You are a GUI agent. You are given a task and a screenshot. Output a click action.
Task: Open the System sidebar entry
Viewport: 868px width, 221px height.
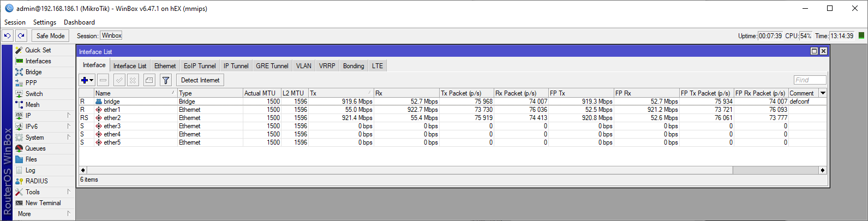click(44, 137)
